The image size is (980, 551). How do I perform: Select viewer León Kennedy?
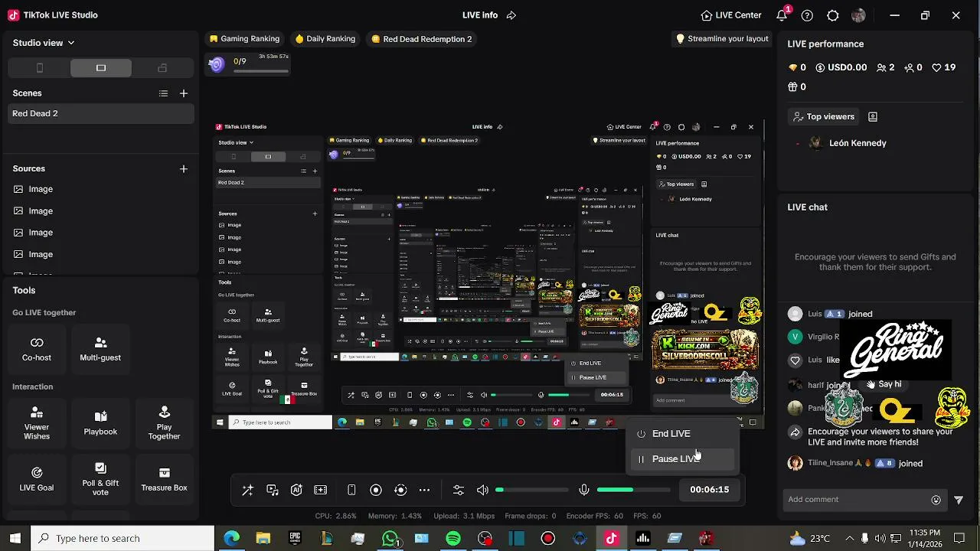pyautogui.click(x=857, y=143)
